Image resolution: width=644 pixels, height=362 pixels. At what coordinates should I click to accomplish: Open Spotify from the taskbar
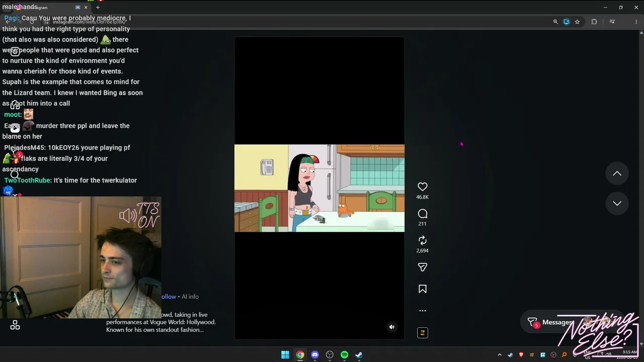tap(344, 355)
